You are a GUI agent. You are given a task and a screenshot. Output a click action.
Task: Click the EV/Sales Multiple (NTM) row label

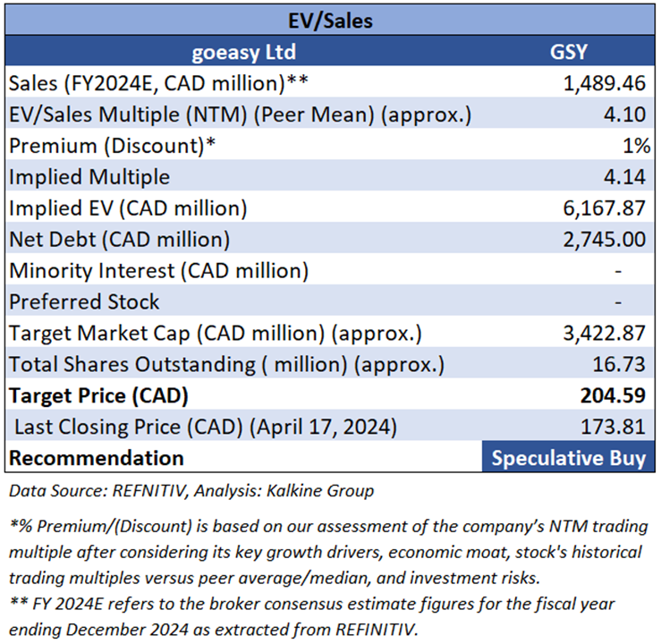[240, 114]
